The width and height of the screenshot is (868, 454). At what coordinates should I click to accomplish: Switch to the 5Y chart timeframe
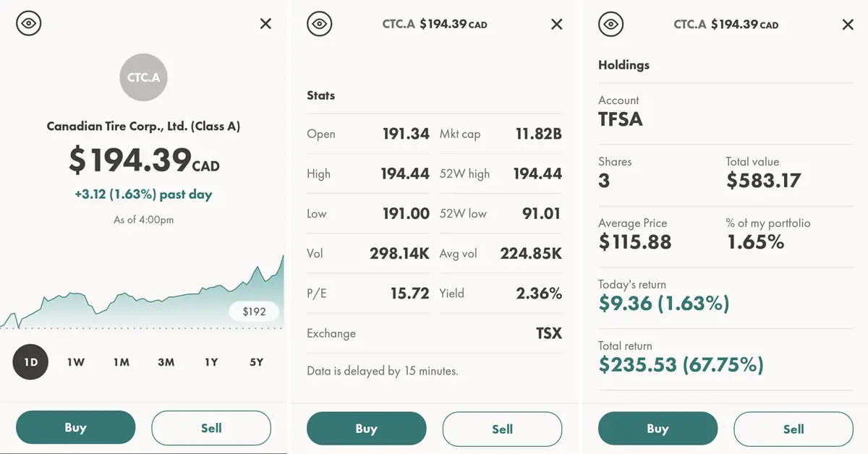point(256,362)
